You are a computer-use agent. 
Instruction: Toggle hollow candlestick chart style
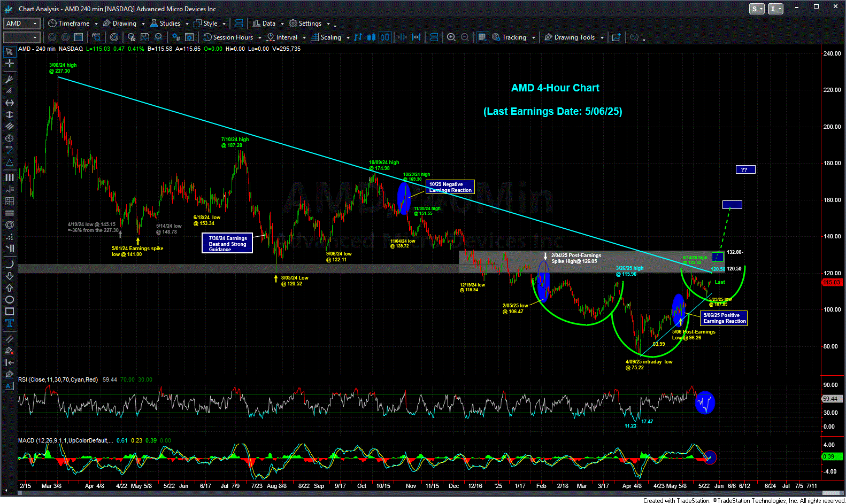pos(385,37)
